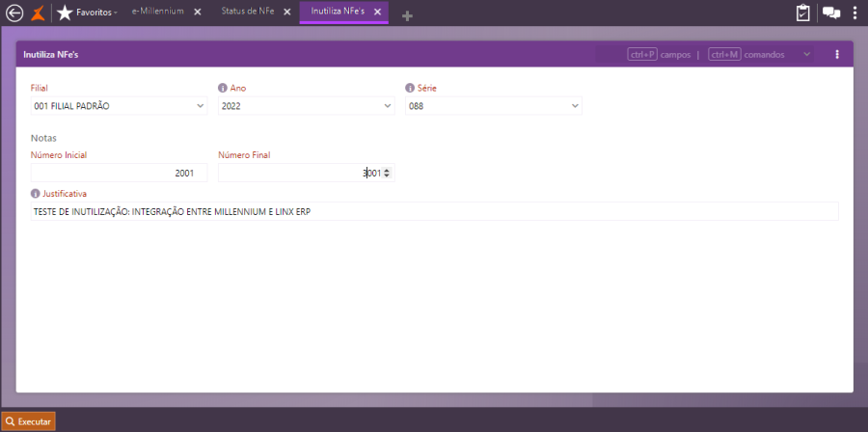This screenshot has width=868, height=432.
Task: Click the Número Final stepper arrows
Action: [x=387, y=173]
